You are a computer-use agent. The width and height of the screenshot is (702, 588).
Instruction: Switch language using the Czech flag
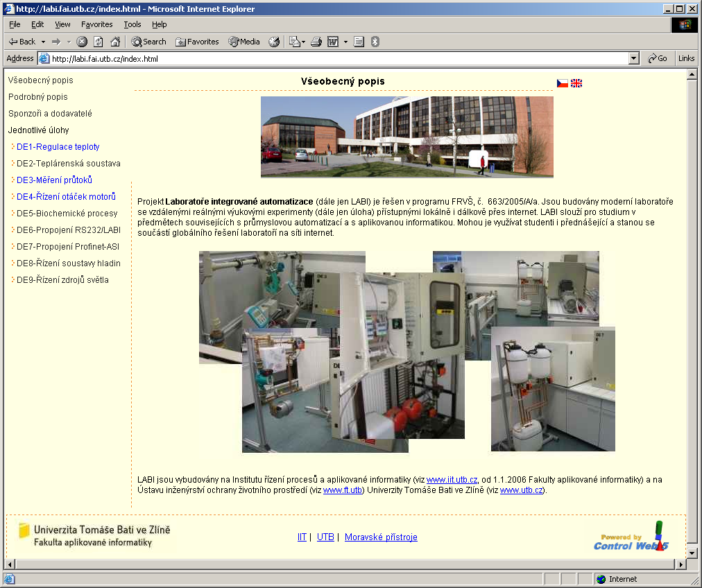click(563, 83)
